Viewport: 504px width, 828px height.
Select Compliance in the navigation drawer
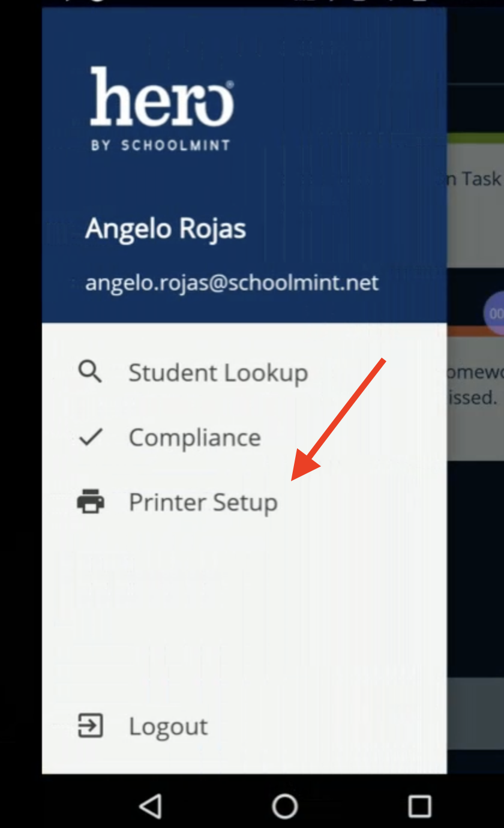point(194,437)
